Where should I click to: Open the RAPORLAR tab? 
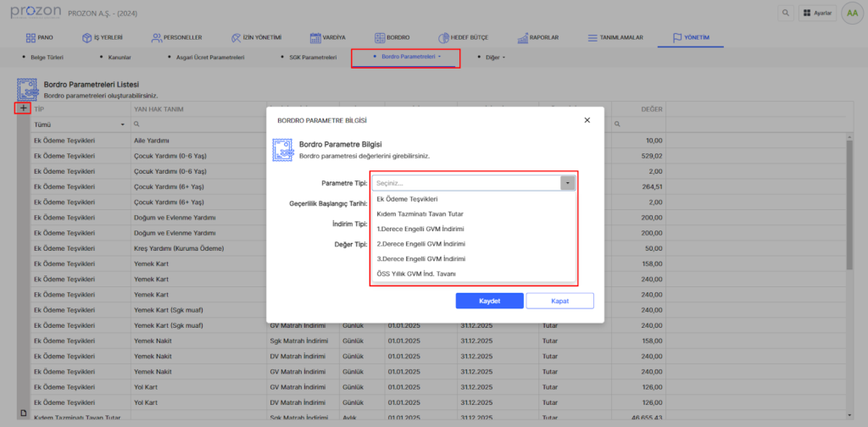point(539,38)
